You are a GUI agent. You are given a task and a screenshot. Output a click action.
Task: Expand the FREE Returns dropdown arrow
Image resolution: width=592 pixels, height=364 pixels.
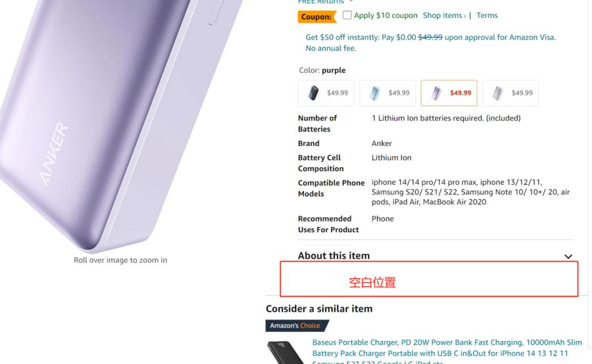351,2
